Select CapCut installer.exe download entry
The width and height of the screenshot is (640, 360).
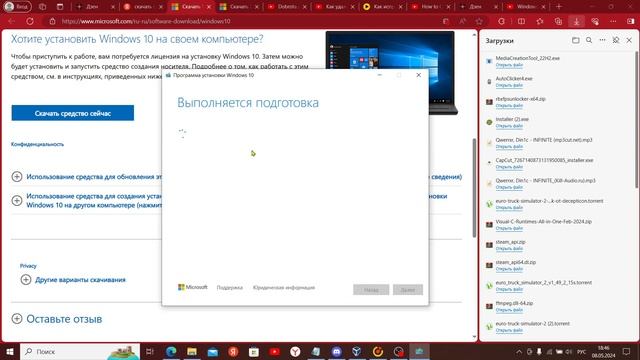[x=544, y=160]
